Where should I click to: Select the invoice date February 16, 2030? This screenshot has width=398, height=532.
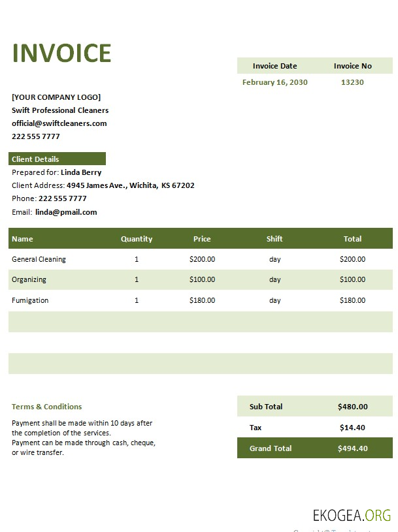(274, 82)
